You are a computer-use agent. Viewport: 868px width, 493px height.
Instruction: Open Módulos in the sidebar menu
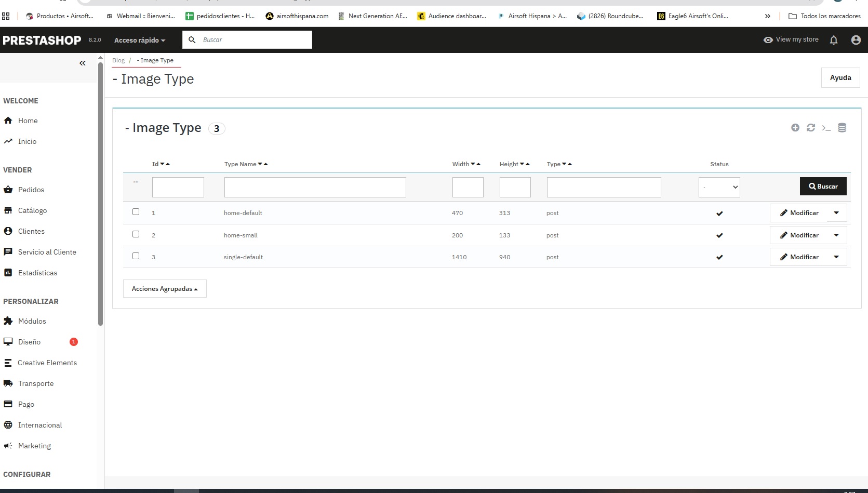[x=32, y=321]
